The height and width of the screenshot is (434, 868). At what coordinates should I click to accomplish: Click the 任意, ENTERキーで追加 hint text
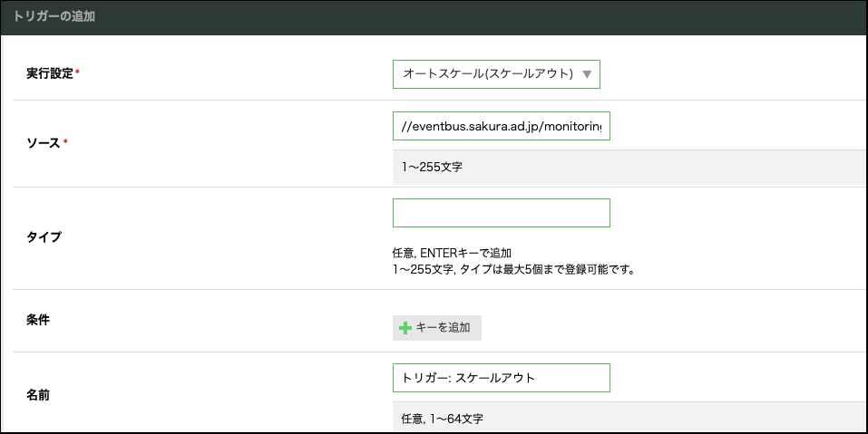tap(459, 253)
